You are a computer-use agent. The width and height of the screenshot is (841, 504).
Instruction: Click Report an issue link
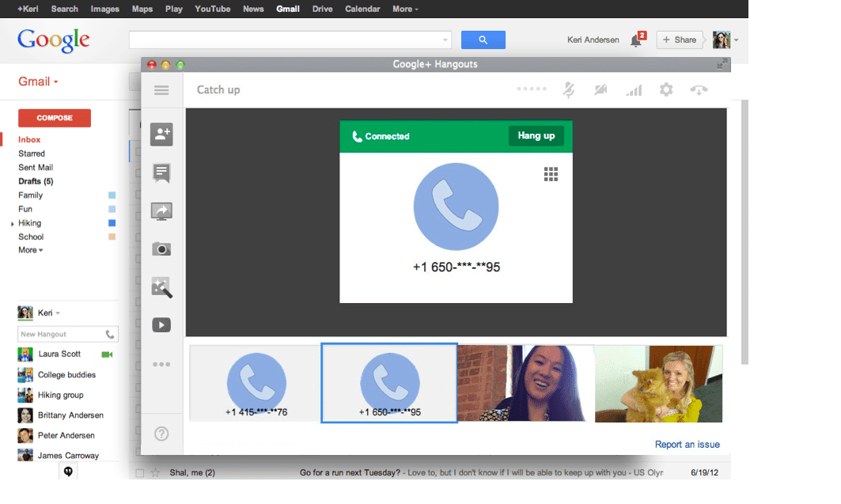[x=687, y=445]
